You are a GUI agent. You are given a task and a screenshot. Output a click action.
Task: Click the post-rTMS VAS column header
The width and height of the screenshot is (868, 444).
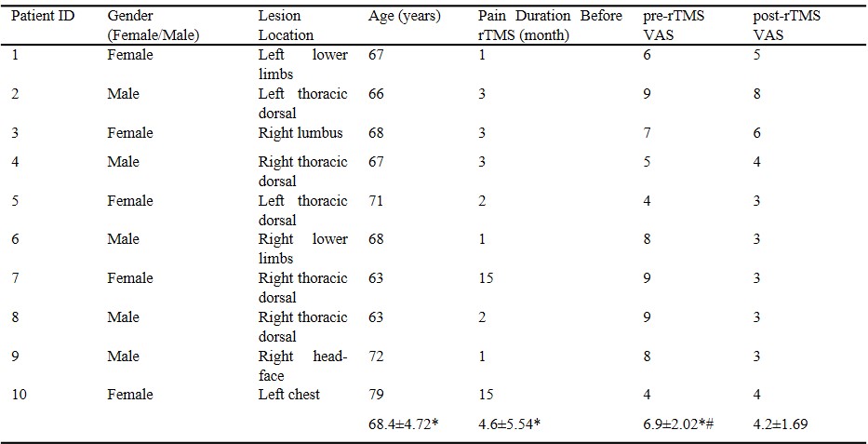[789, 26]
